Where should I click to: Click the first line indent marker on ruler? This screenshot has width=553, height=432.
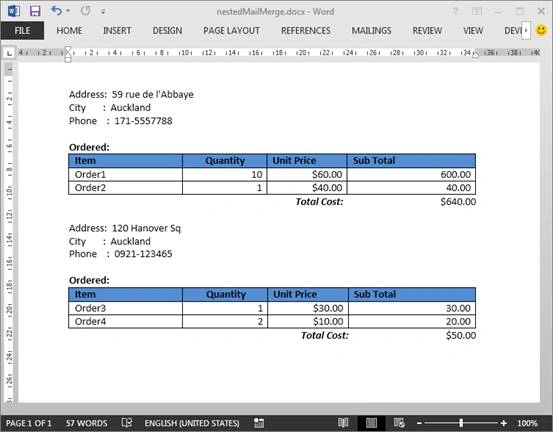[x=68, y=50]
